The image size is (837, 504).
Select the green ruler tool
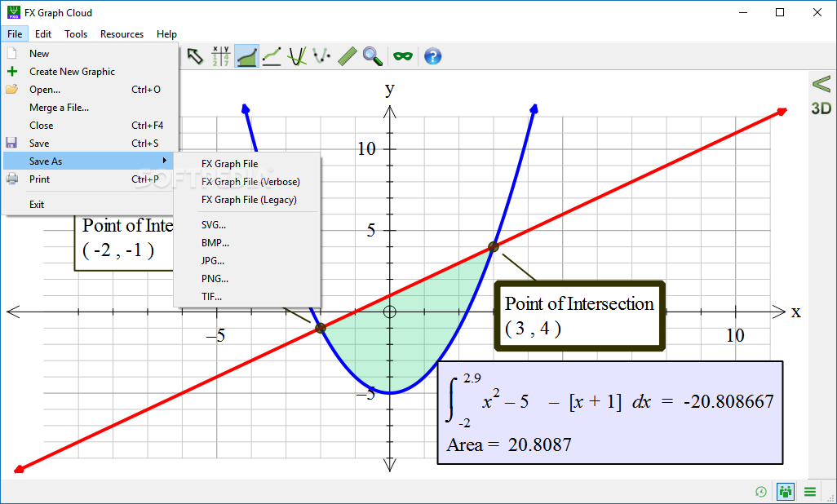click(x=347, y=56)
